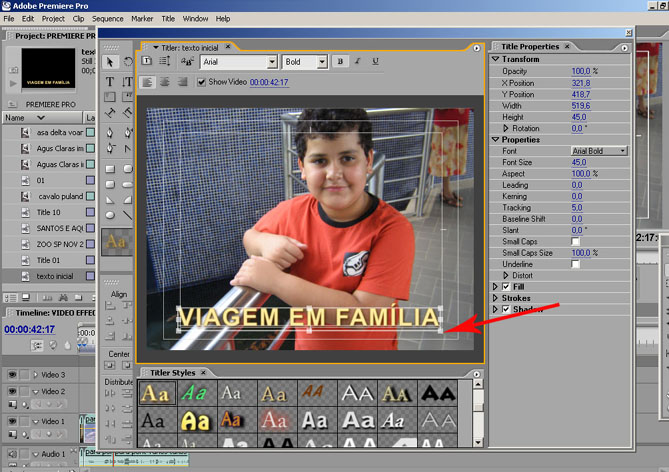Click the Font Size value 45,0
Viewport: 669px width, 472px height.
pos(579,162)
